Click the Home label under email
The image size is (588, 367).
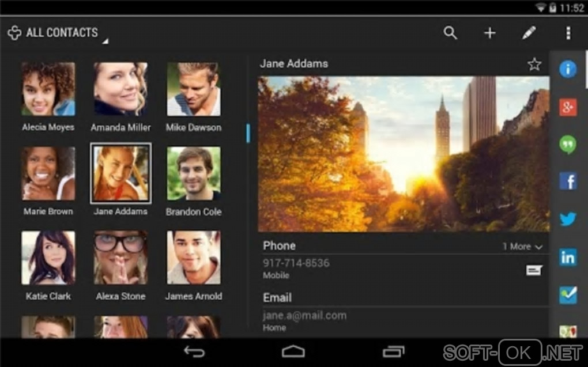274,328
